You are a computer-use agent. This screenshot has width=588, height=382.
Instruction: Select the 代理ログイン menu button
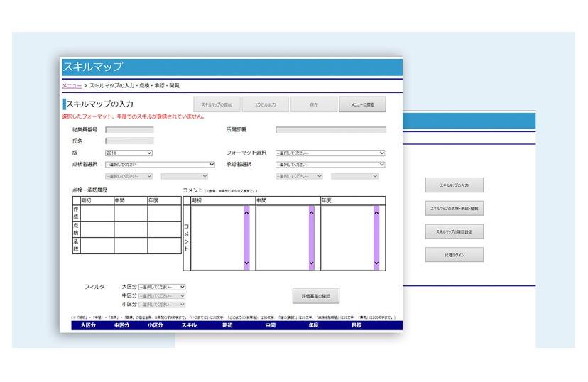tap(454, 254)
